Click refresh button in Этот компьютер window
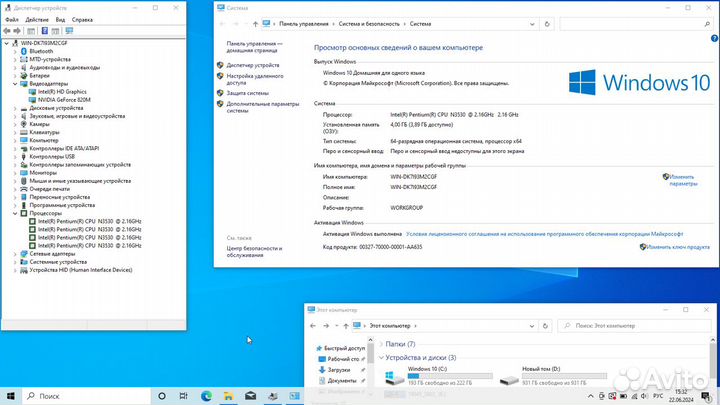The image size is (720, 405). point(545,326)
